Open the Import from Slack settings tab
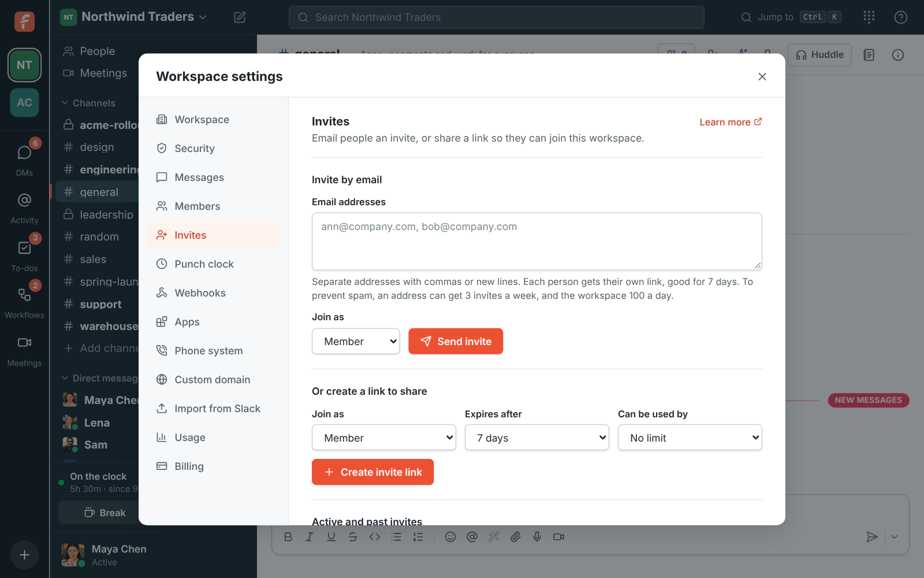924x578 pixels. click(214, 409)
